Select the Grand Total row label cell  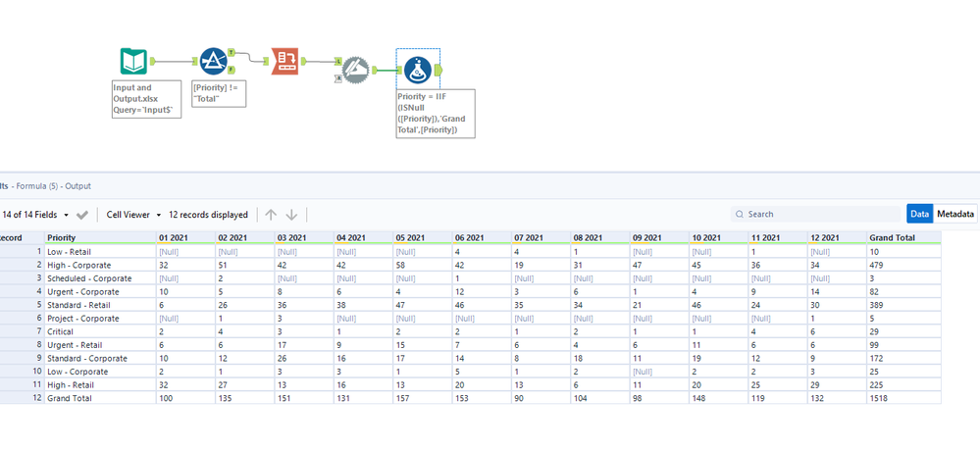coord(100,398)
